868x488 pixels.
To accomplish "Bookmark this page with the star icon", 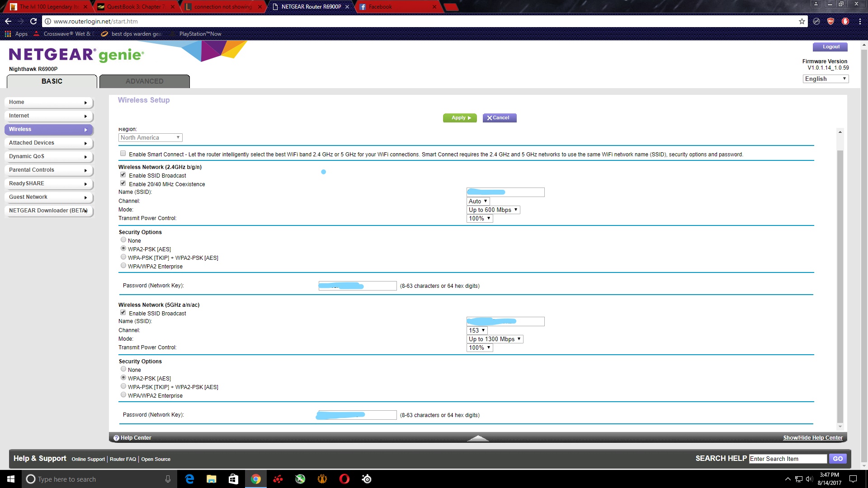I will coord(802,21).
